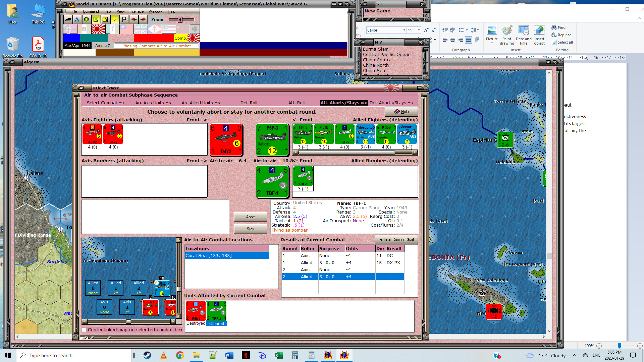The width and height of the screenshot is (644, 362).
Task: Click the large red D4Y2 fighter counter
Action: 226,140
